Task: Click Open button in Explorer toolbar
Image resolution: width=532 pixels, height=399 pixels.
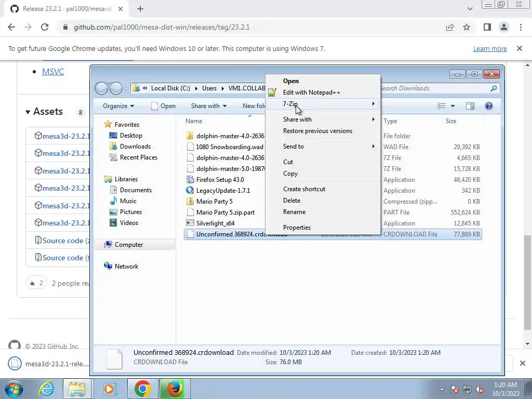Action: 163,106
